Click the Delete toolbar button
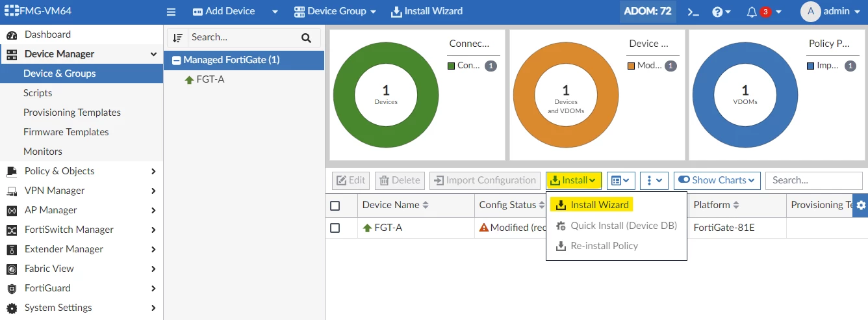 400,180
